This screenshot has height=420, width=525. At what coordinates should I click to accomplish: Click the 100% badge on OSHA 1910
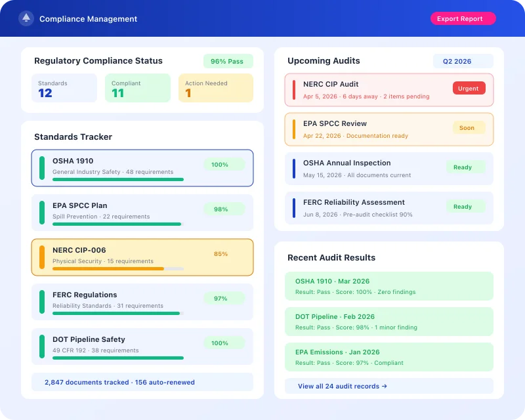tap(224, 165)
